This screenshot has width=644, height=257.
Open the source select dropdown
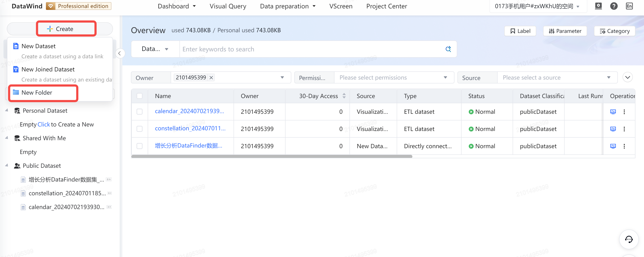(x=557, y=78)
